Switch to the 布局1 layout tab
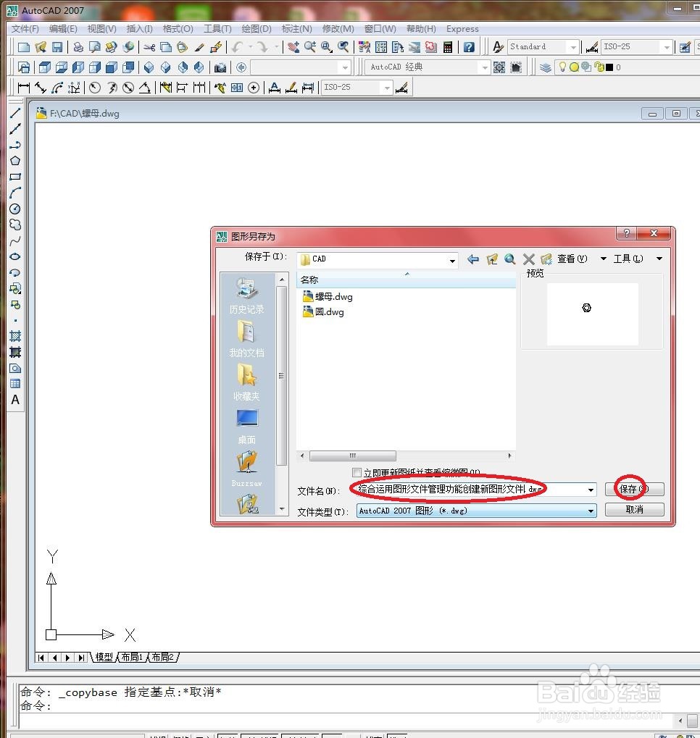700x738 pixels. pyautogui.click(x=132, y=657)
